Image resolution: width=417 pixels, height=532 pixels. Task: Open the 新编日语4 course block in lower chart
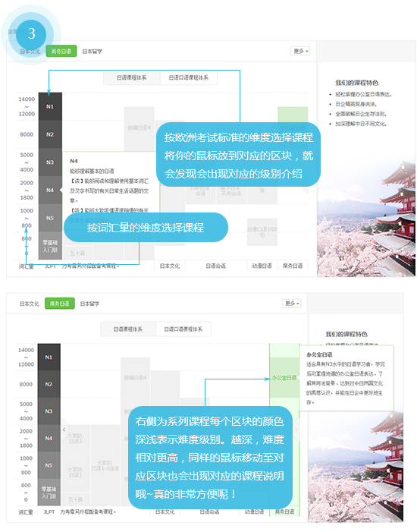[135, 377]
